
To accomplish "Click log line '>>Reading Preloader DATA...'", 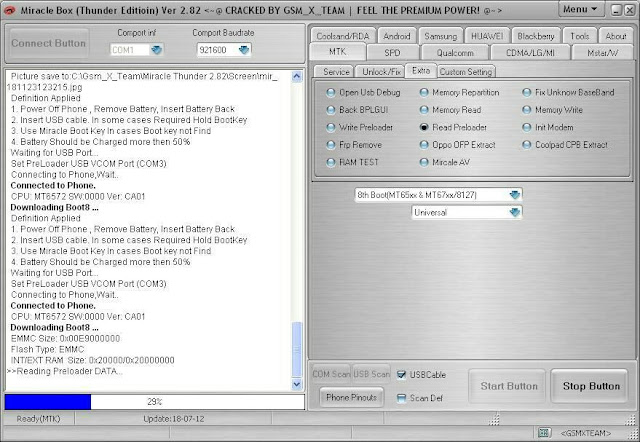I will click(64, 371).
